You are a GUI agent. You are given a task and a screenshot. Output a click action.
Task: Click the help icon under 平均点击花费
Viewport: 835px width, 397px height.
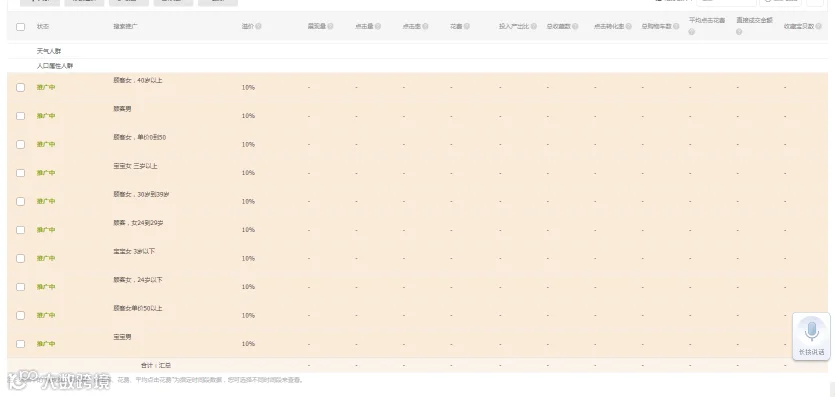(x=692, y=32)
